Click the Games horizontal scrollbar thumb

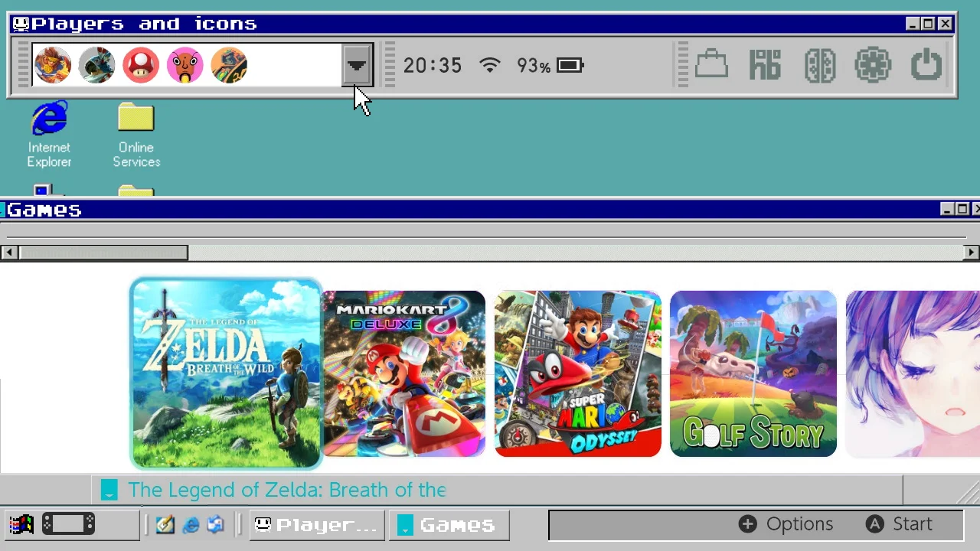103,253
